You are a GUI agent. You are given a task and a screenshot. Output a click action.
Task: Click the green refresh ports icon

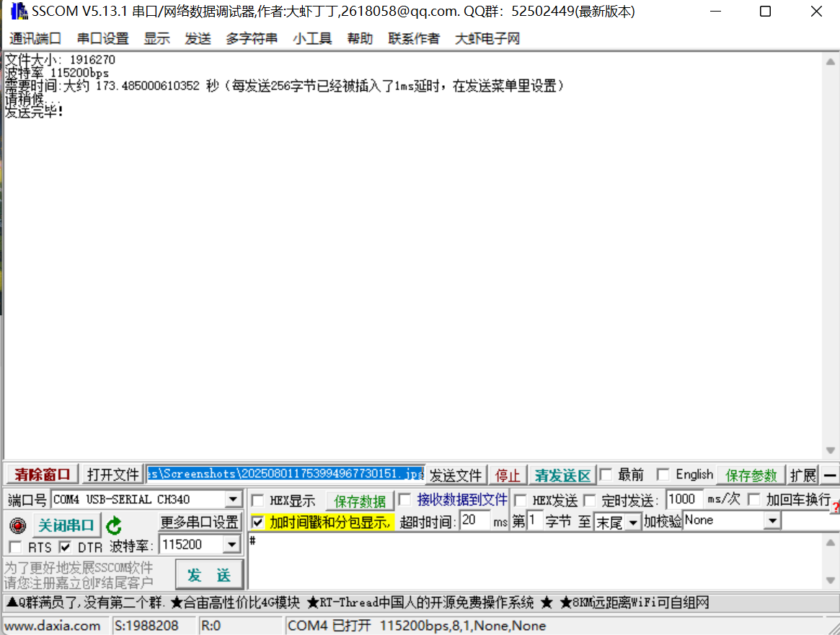coord(114,525)
